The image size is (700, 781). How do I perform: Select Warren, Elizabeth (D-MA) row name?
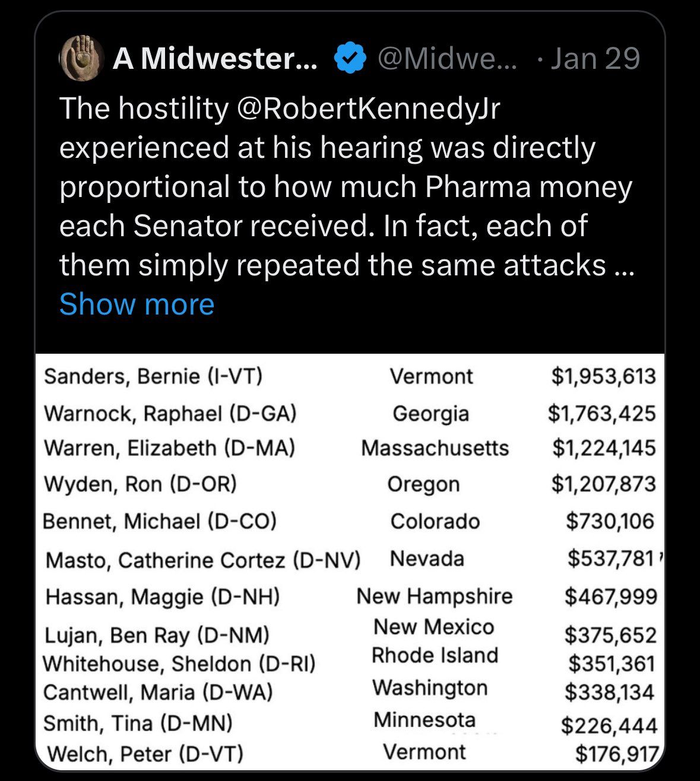point(169,447)
